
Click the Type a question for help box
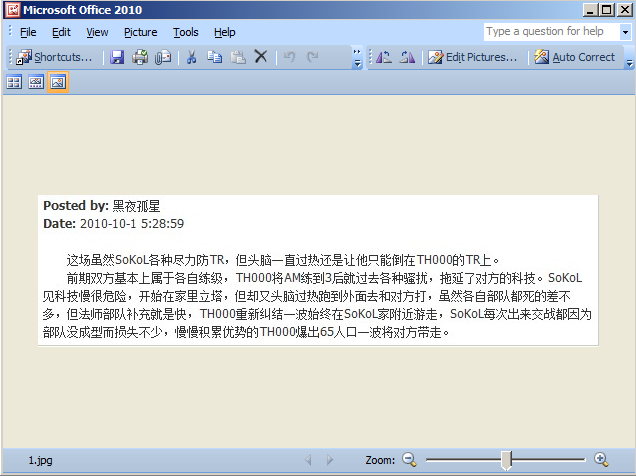[552, 31]
